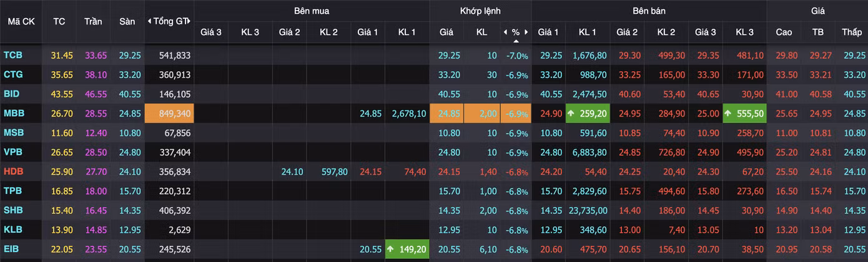Click the 23,735,00 sell volume in SHB row

pos(586,211)
